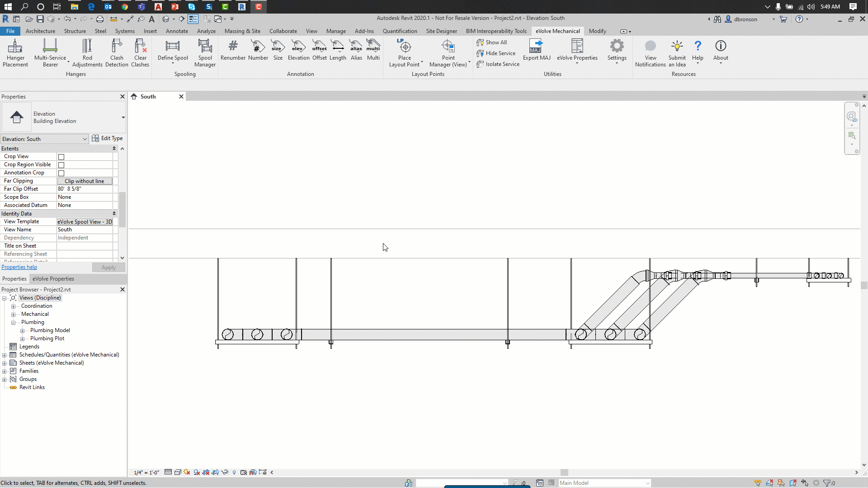Image resolution: width=868 pixels, height=488 pixels.
Task: Expand Schedules/Quantities (eVolve Mechanical) node
Action: (4, 355)
